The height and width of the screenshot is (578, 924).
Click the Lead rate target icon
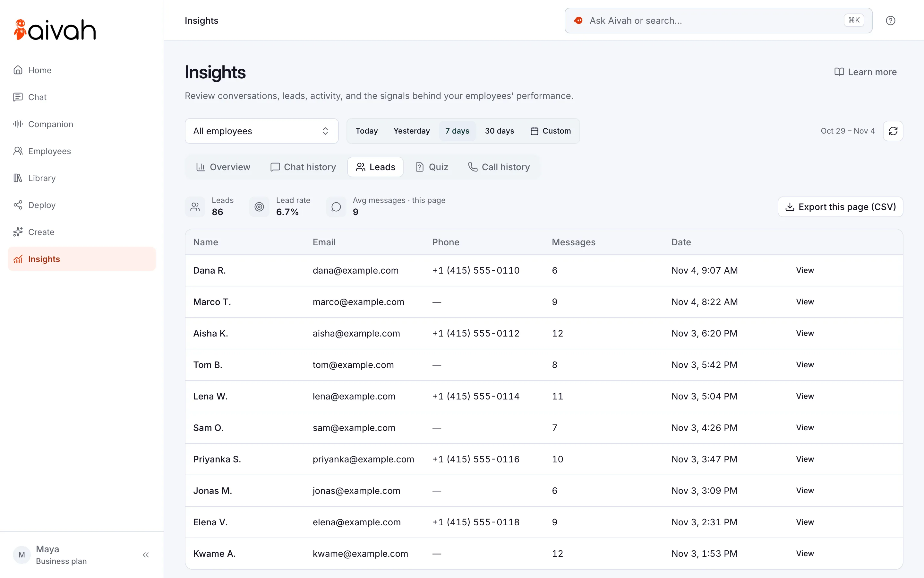coord(259,207)
